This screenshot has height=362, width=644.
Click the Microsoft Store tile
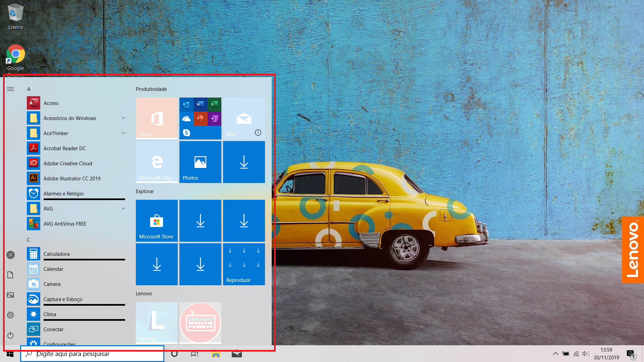coord(157,221)
